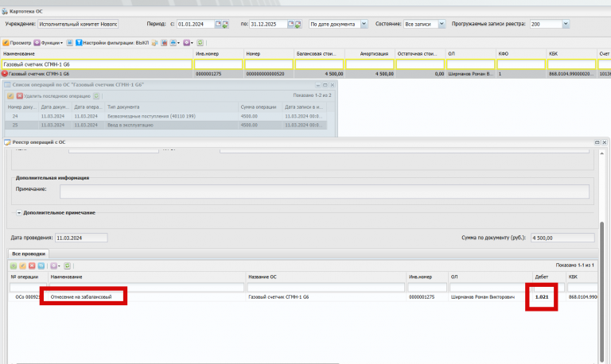Open calendar picker for period start date

[218, 24]
